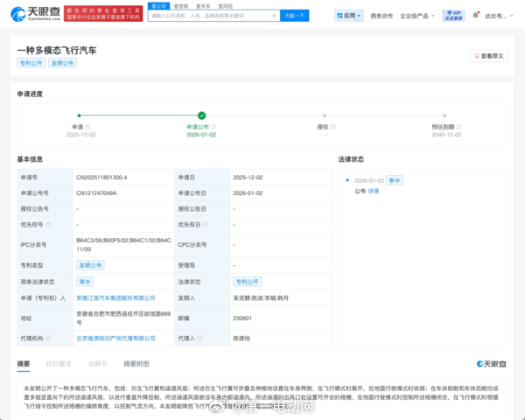525x420 pixels.
Task: Open 商务合作 link
Action: click(x=381, y=16)
